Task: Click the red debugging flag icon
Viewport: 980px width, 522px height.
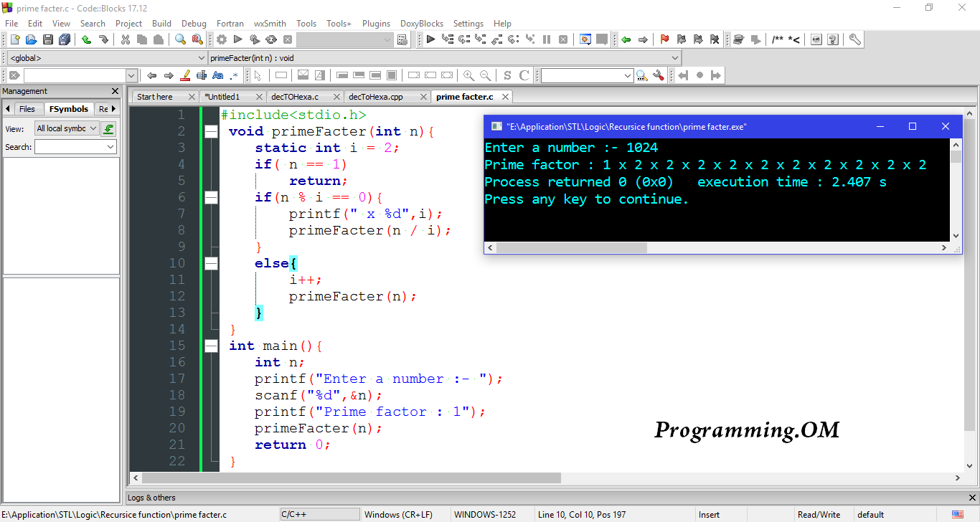Action: (x=664, y=39)
